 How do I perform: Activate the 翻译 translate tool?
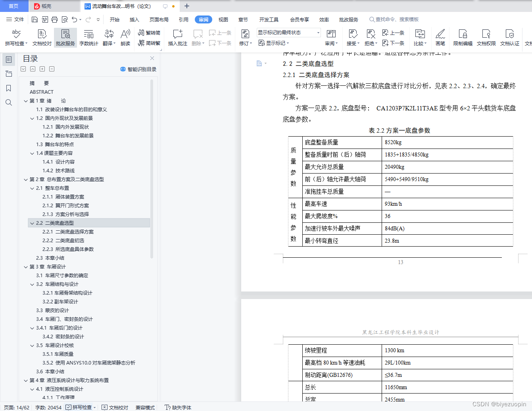108,37
